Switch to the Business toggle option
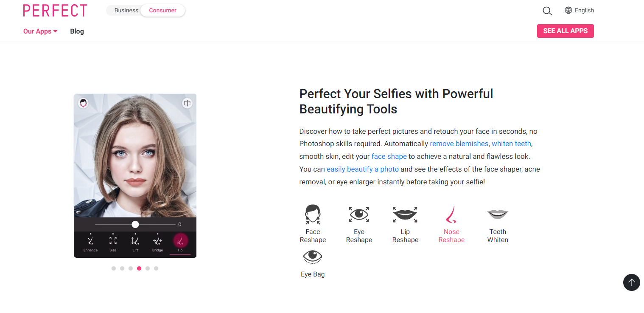 pos(126,11)
